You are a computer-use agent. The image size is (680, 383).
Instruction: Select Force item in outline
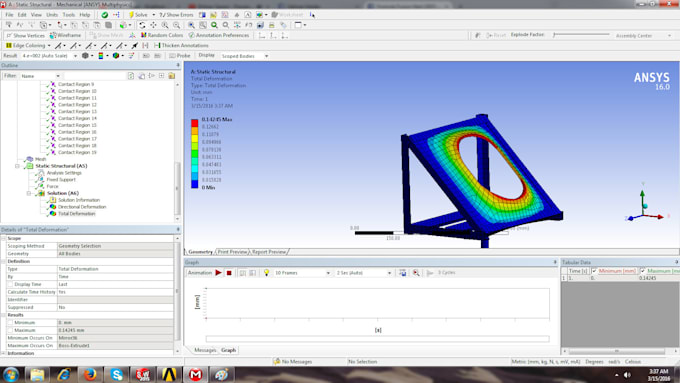point(52,187)
